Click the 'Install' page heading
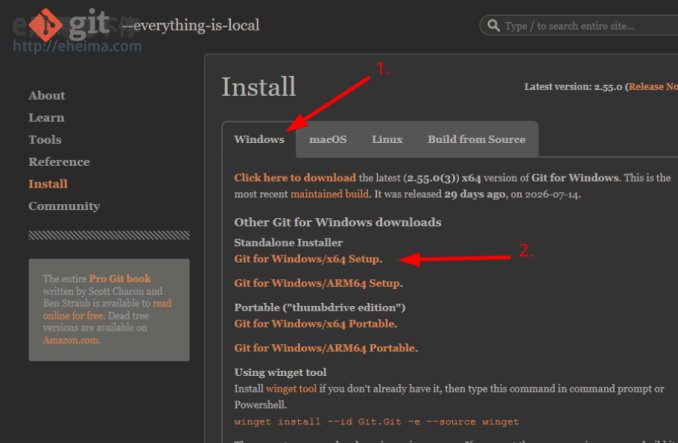Viewport: 678px width, 443px height. 259,86
